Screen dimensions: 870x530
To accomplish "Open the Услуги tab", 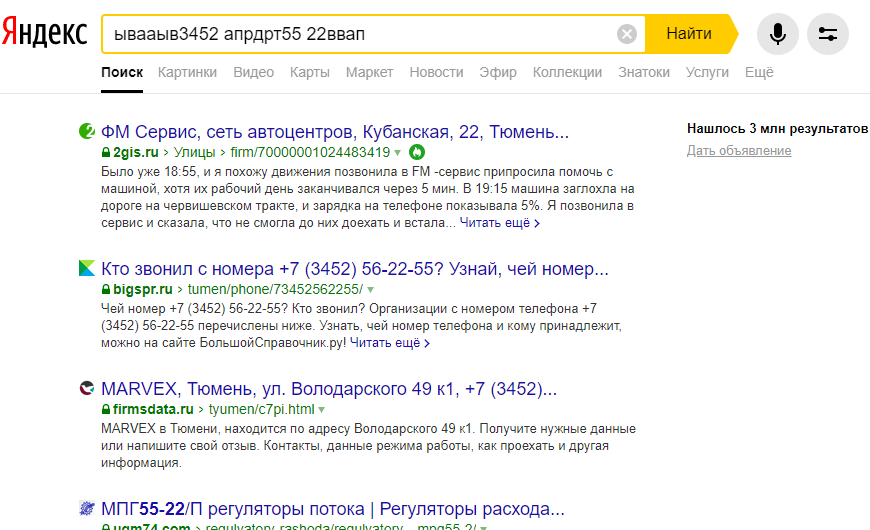I will pyautogui.click(x=707, y=72).
